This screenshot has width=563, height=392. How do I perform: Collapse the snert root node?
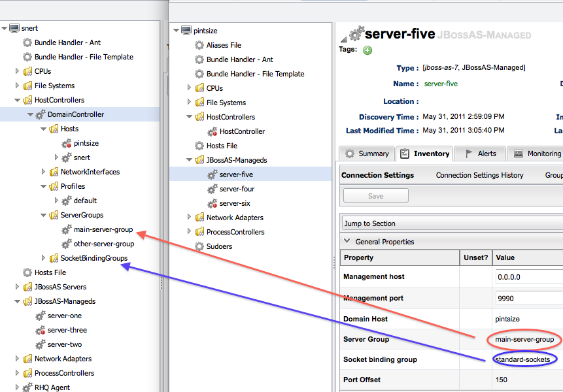[x=5, y=28]
